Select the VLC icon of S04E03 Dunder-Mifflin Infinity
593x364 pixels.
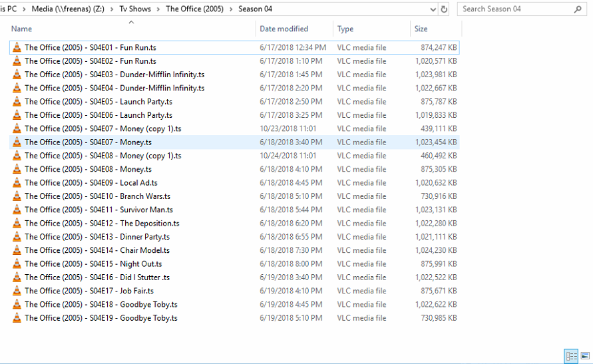17,75
